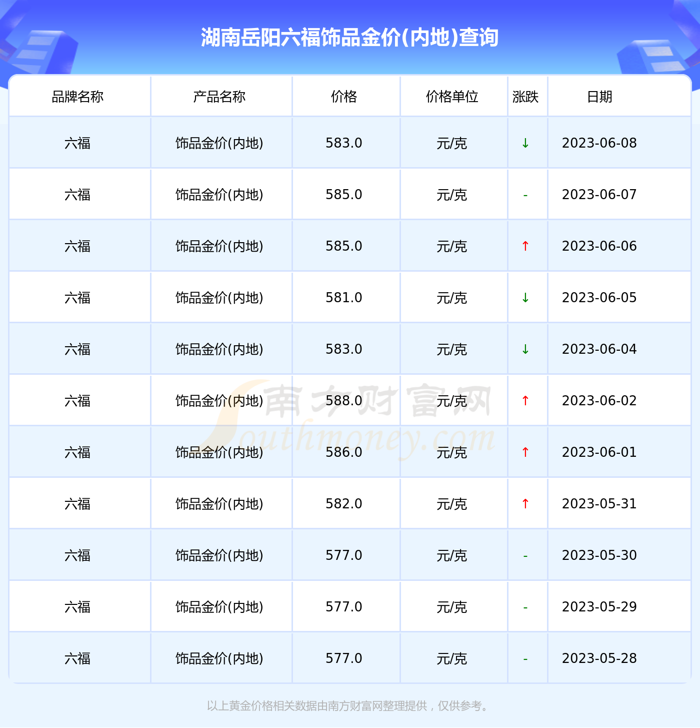Click the price 577.0 in the 2023-05-30 row
The image size is (700, 728).
[344, 555]
